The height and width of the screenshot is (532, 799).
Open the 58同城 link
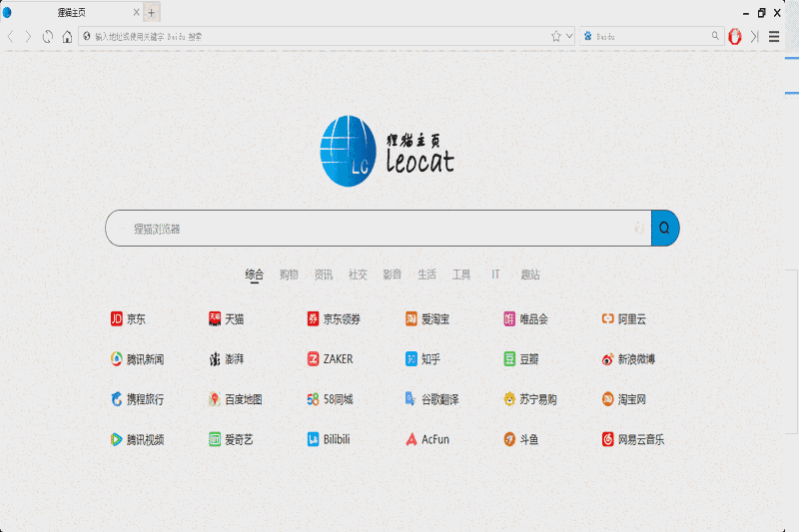point(331,399)
